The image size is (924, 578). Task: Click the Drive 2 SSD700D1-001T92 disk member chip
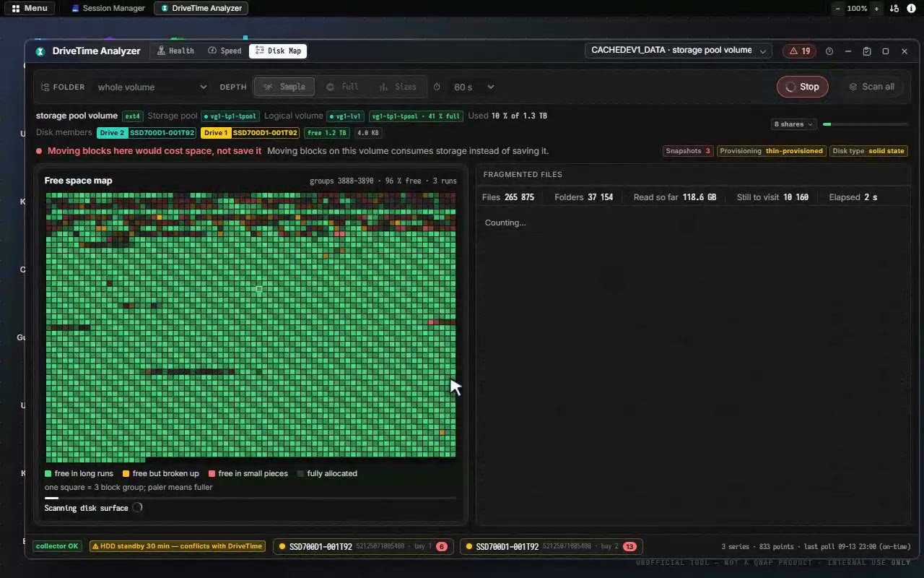click(x=147, y=133)
